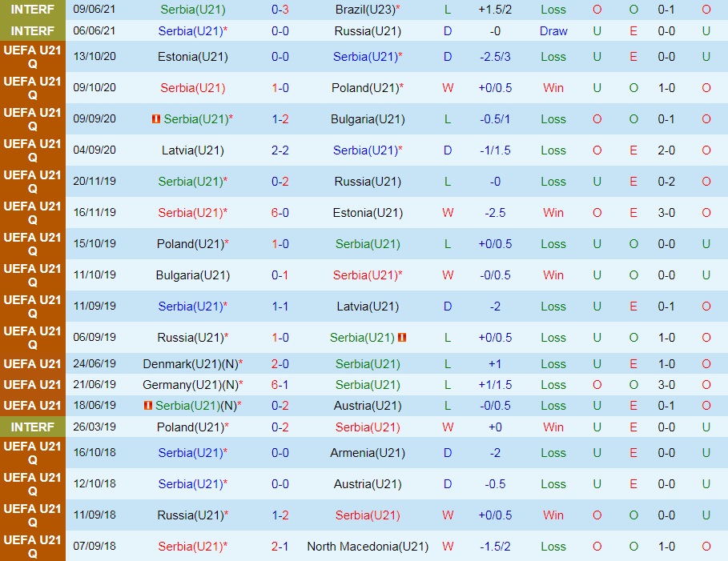This screenshot has width=728, height=561.
Task: Click the -2.5/3 handicap in Estonia row
Action: [x=494, y=57]
